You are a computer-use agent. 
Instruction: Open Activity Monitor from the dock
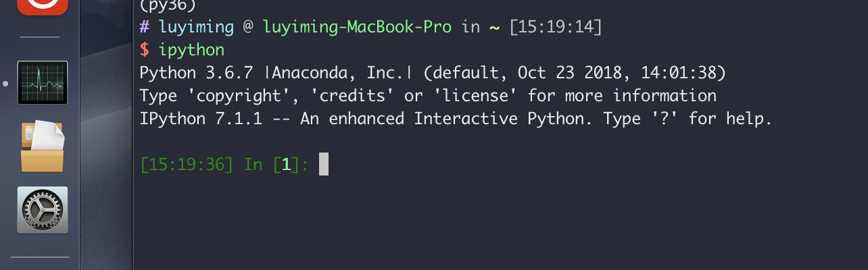(x=42, y=83)
